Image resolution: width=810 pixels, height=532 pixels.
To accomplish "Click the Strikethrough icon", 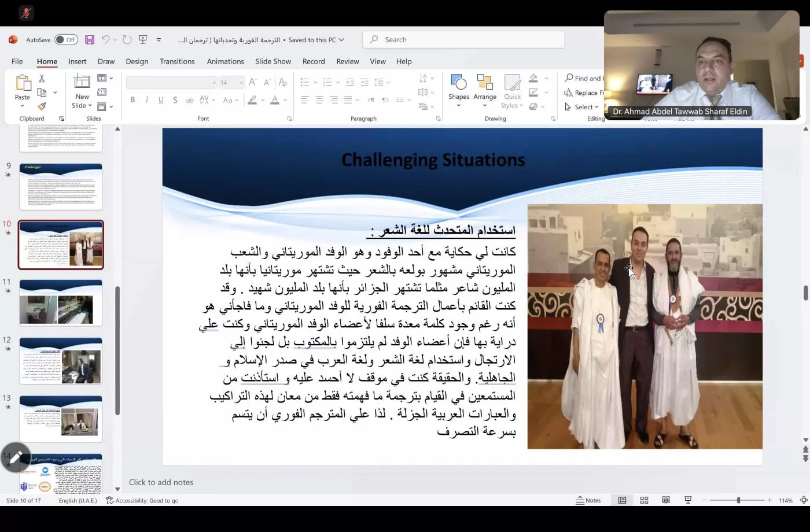I will [189, 99].
